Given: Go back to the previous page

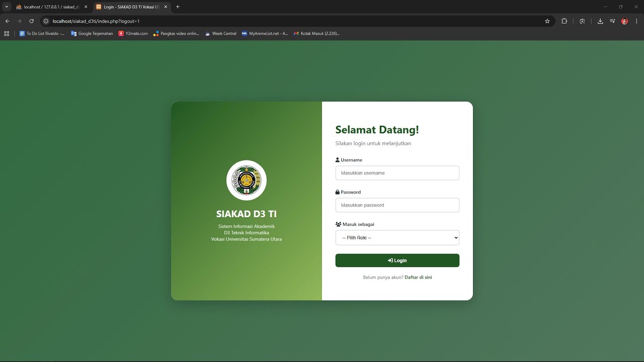Looking at the screenshot, I should click(x=7, y=21).
